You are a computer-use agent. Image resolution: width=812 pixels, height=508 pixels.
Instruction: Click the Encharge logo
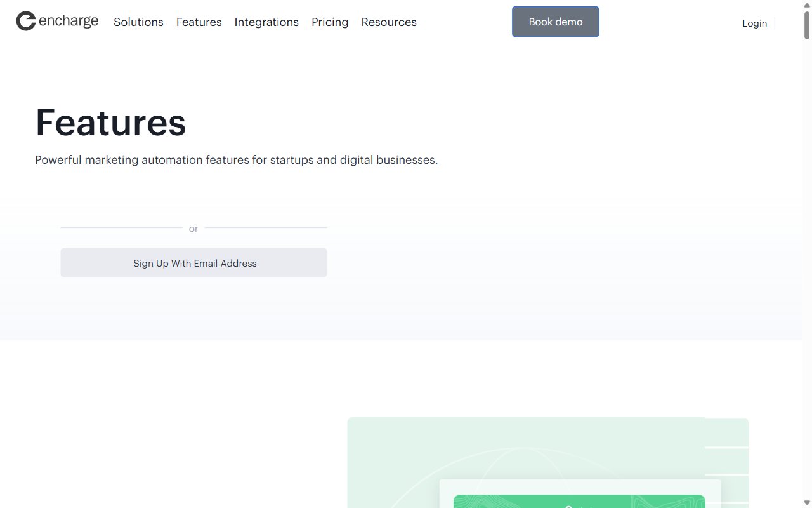[x=57, y=22]
